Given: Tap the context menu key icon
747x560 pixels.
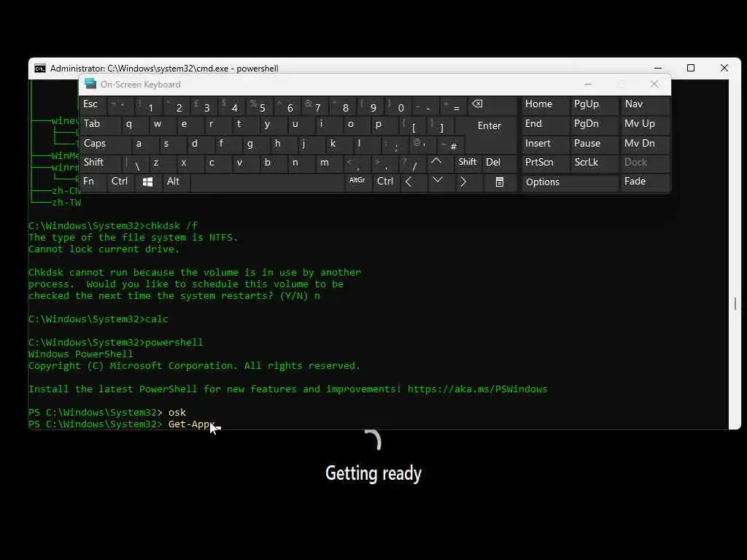Looking at the screenshot, I should [x=499, y=182].
